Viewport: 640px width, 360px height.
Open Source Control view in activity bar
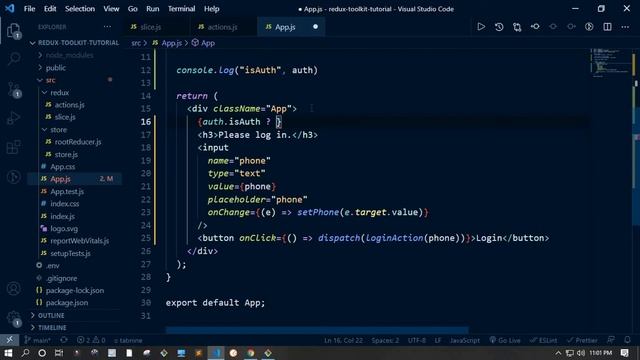13,89
